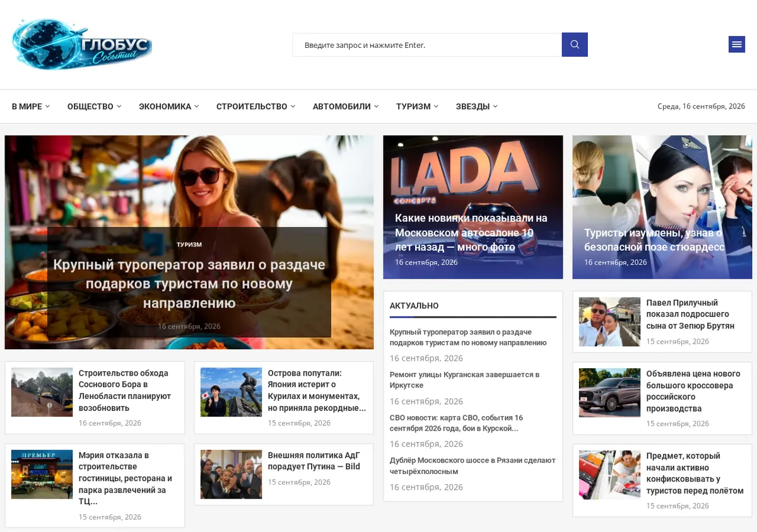Viewport: 757px width, 532px height.
Task: Click the Сосновый Бор construction thumbnail
Action: (x=42, y=392)
